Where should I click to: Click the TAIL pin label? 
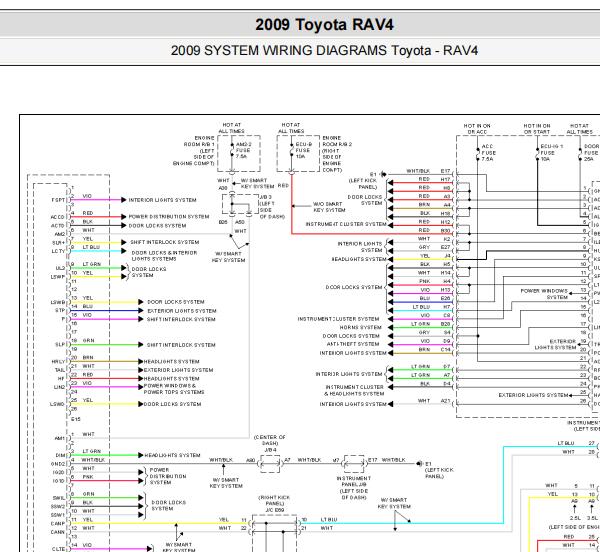[60, 370]
